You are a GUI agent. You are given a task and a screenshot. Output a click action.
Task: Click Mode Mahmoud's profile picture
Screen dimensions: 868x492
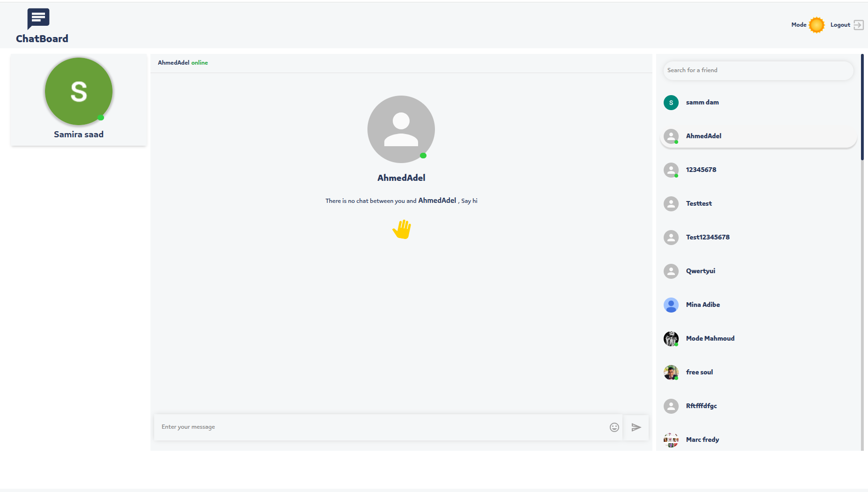(671, 338)
